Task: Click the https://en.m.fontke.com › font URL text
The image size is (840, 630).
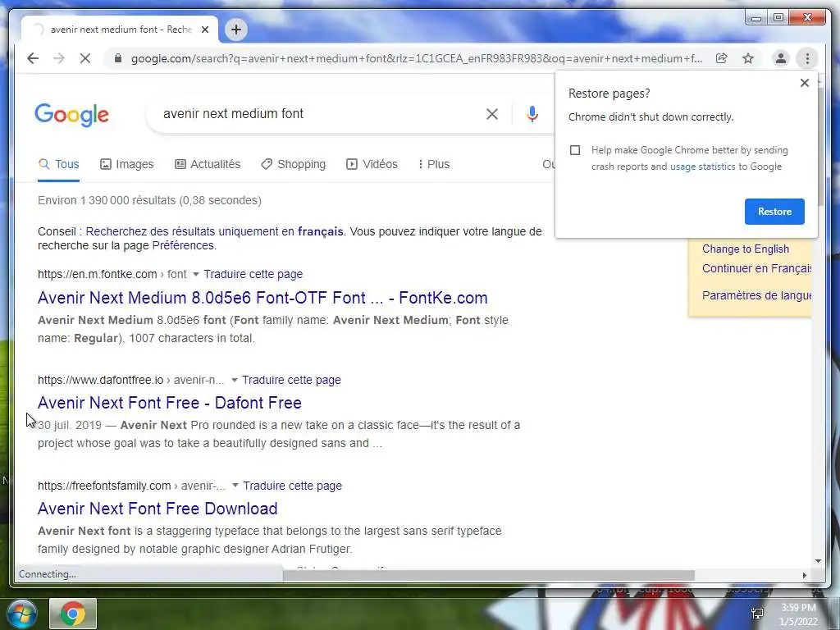Action: point(112,274)
